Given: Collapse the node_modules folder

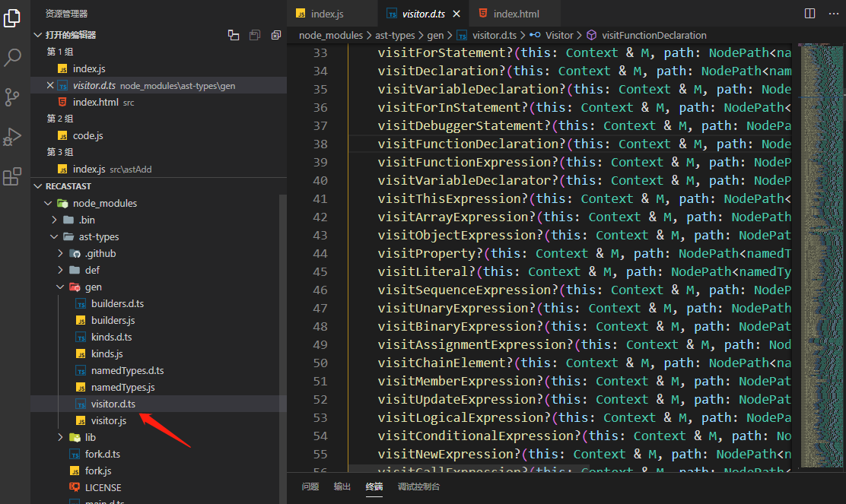Looking at the screenshot, I should 47,203.
